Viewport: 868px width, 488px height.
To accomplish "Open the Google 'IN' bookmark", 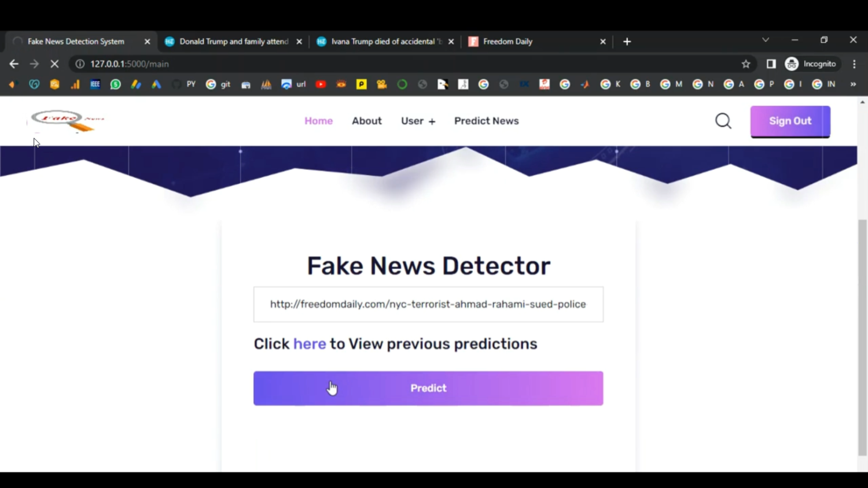I will point(823,84).
